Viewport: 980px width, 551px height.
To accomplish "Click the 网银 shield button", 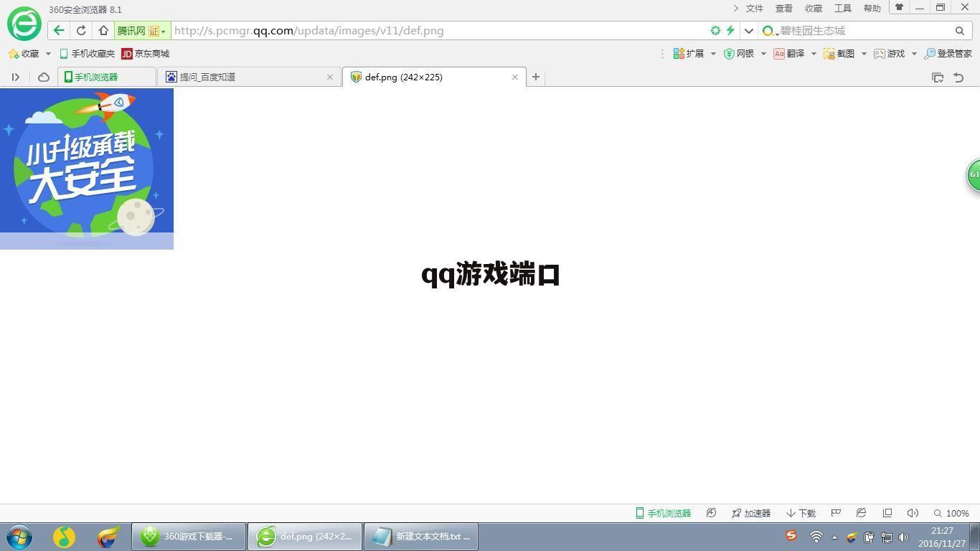I will pyautogui.click(x=739, y=54).
